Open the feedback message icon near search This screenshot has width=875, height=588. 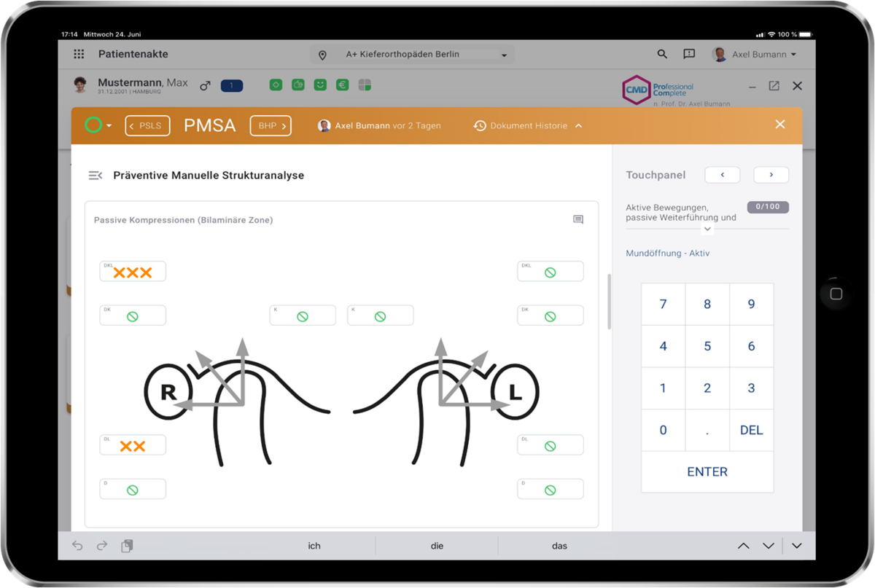pos(688,54)
